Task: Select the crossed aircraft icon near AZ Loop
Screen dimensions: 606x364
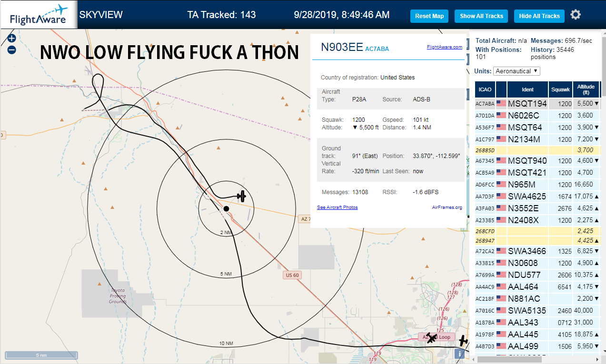Action: coord(431,338)
